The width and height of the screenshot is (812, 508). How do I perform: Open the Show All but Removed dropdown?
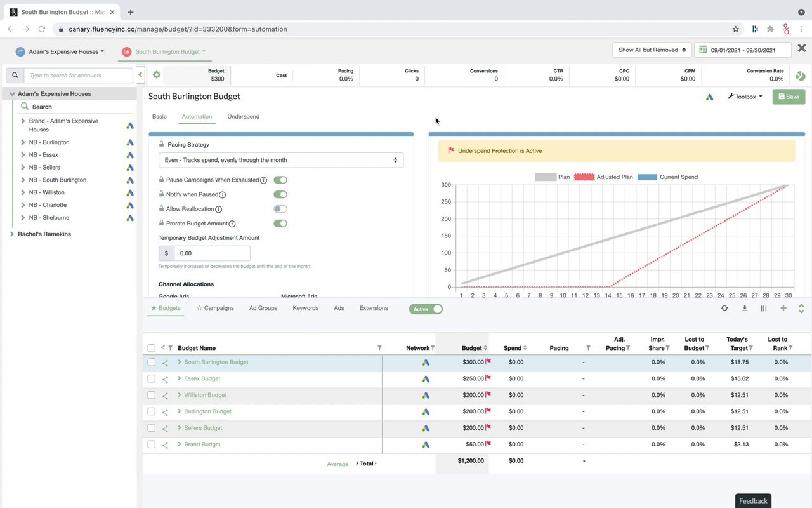(x=653, y=50)
